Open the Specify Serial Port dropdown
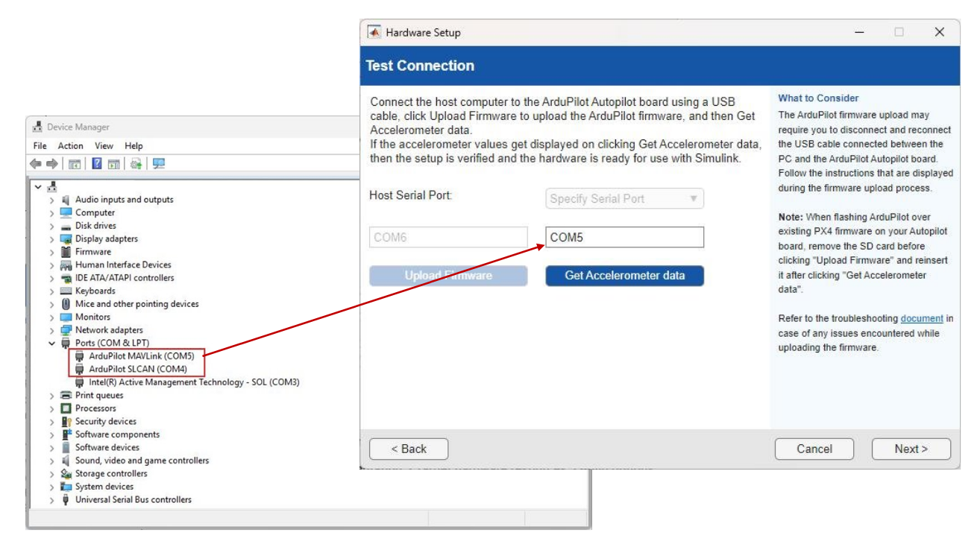Screen dimensions: 980x541 [x=624, y=199]
